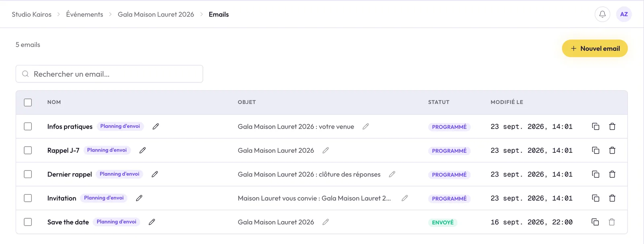
Task: Click the Emails breadcrumb
Action: (219, 14)
